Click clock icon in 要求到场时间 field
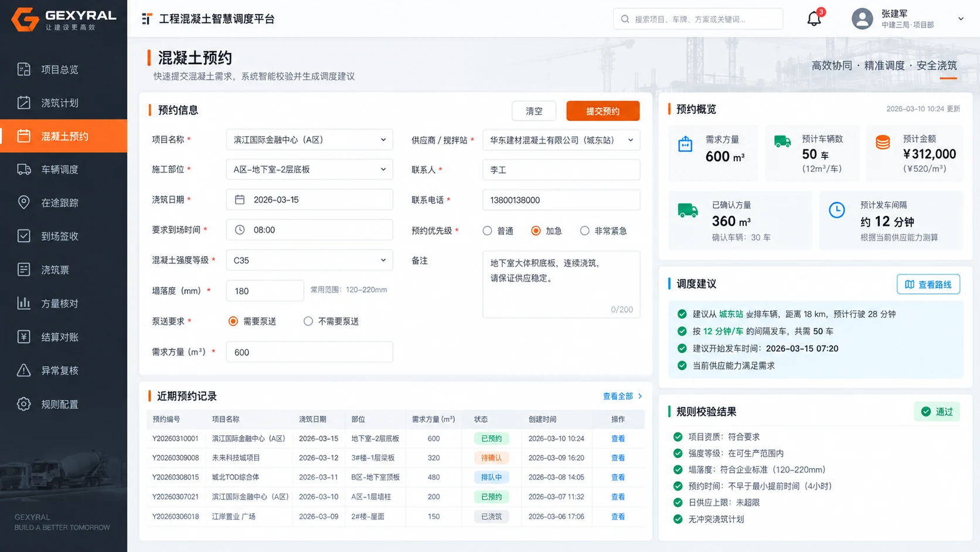Image resolution: width=980 pixels, height=552 pixels. [x=240, y=230]
